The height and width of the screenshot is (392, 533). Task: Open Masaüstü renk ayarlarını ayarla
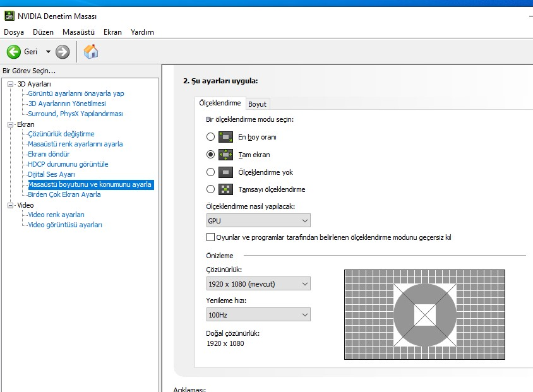pos(75,144)
